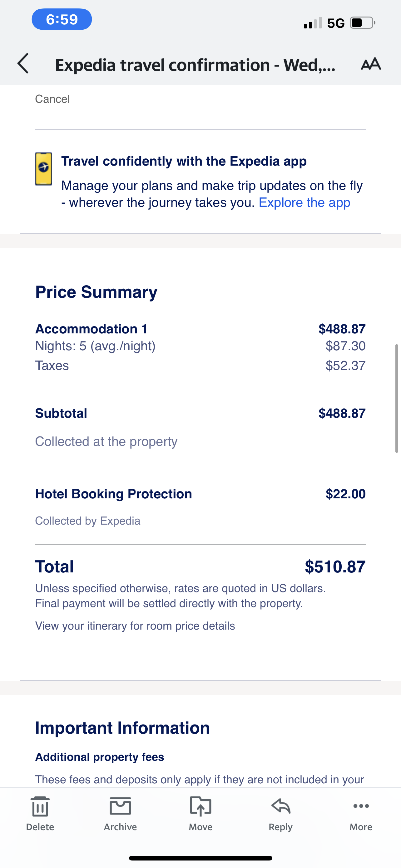The image size is (401, 868).
Task: Tap the Important Information heading
Action: [x=122, y=728]
